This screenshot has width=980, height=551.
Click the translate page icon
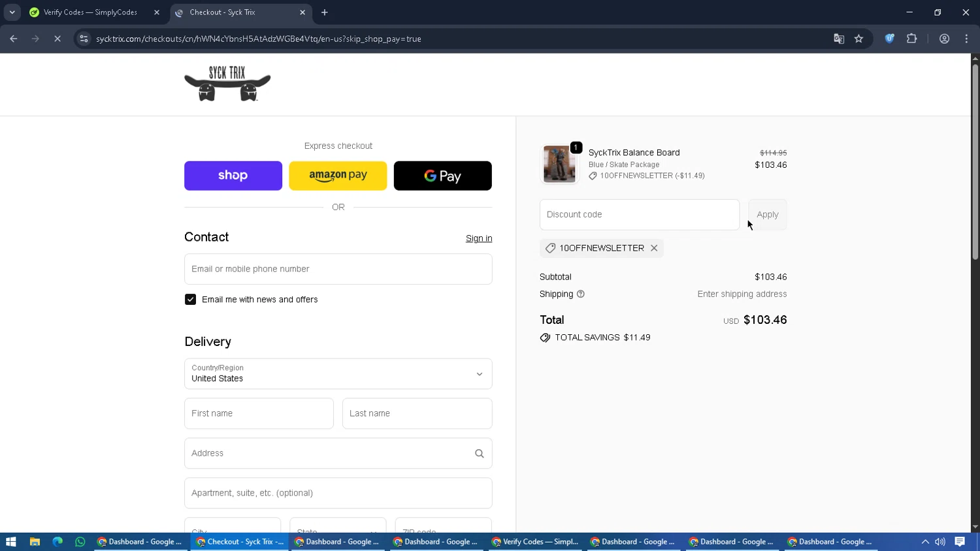coord(839,39)
